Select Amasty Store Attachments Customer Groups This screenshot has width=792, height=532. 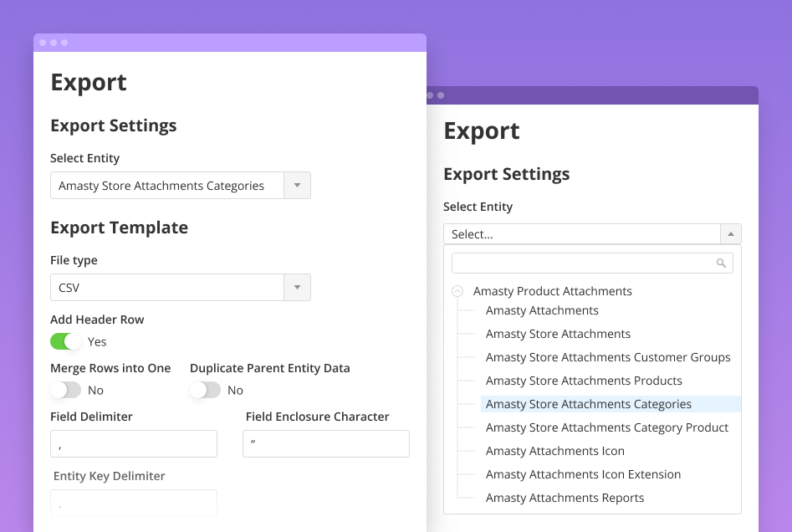tap(608, 357)
